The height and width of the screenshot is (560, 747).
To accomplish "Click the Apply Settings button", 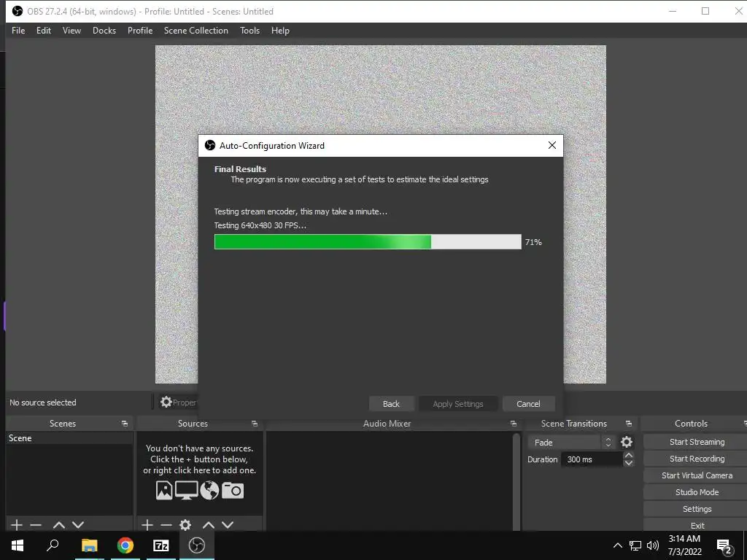I will 458,404.
